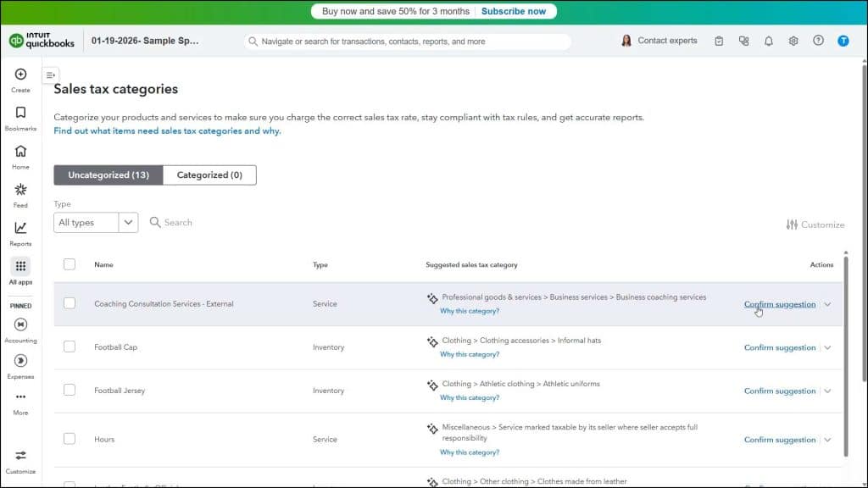Open the Feed panel in sidebar
Screen dimensions: 868x488
pyautogui.click(x=19, y=192)
